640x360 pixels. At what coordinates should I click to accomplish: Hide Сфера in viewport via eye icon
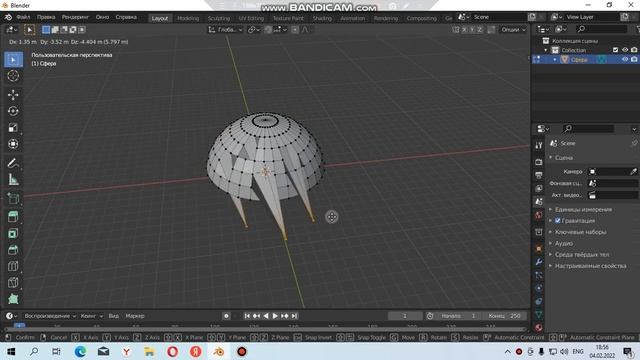coord(625,59)
